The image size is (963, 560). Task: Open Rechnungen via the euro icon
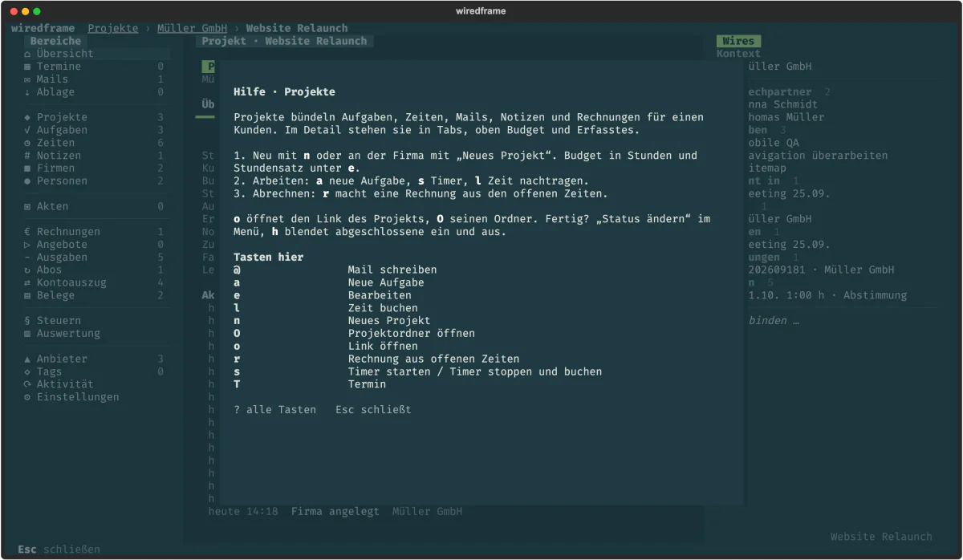28,232
